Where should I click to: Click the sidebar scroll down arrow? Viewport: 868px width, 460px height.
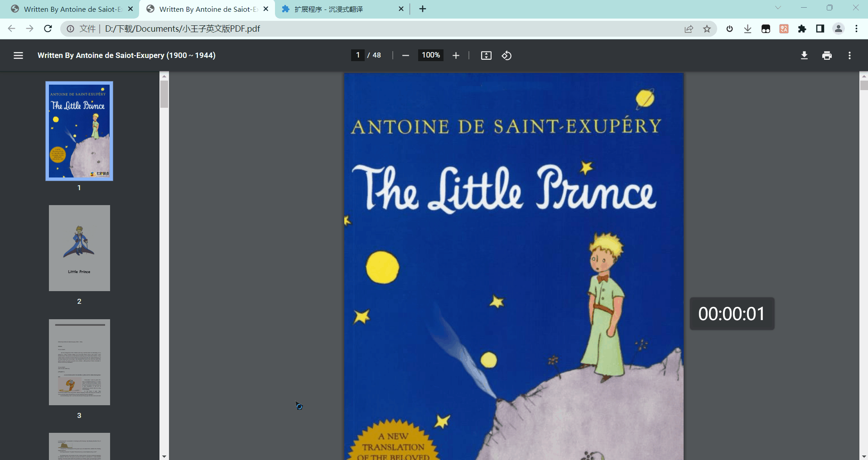[x=164, y=456]
